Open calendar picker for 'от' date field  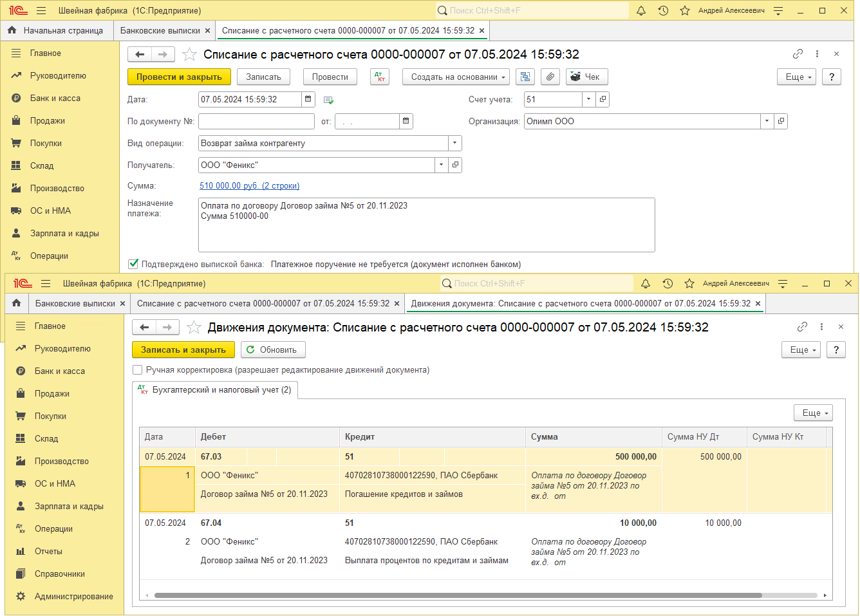pos(406,121)
